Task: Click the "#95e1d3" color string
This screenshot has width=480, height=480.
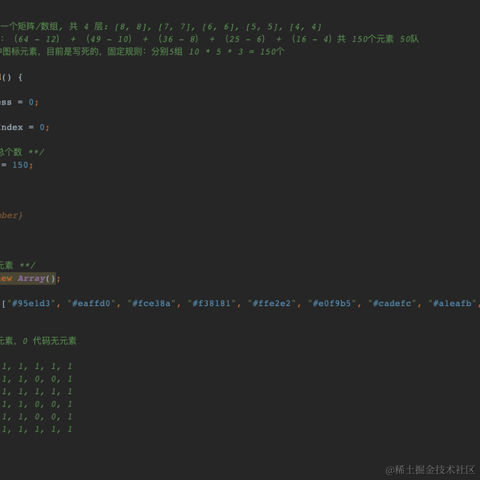Action: [x=31, y=303]
